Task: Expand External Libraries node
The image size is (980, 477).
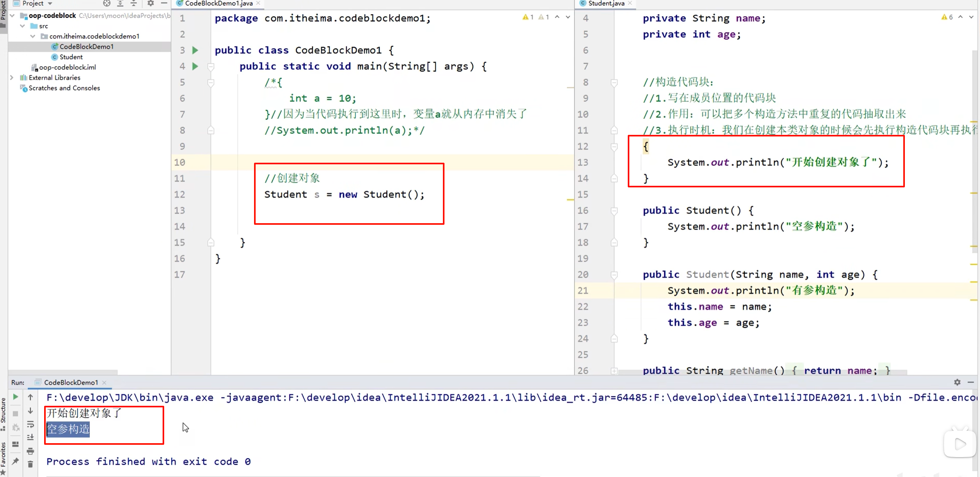Action: coord(12,78)
